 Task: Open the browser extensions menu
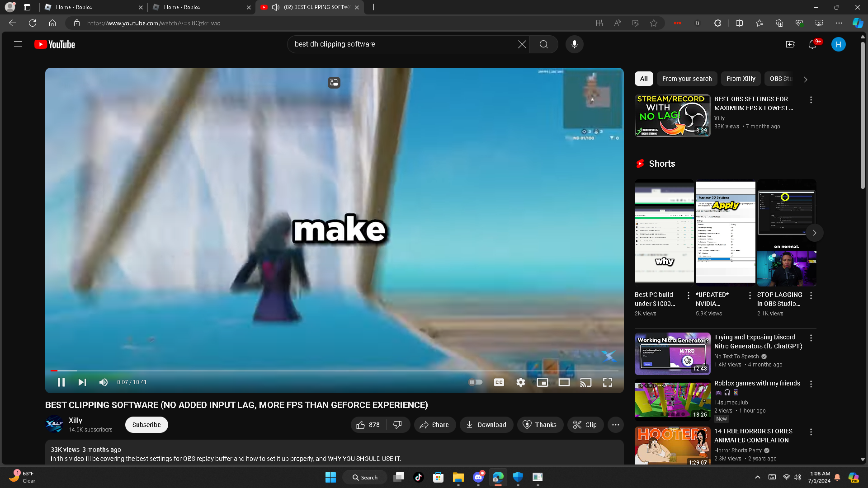717,23
